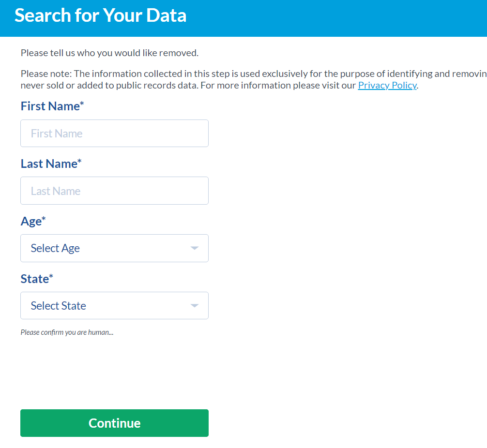Click the required asterisk beside Last Name
The height and width of the screenshot is (448, 487).
click(79, 161)
